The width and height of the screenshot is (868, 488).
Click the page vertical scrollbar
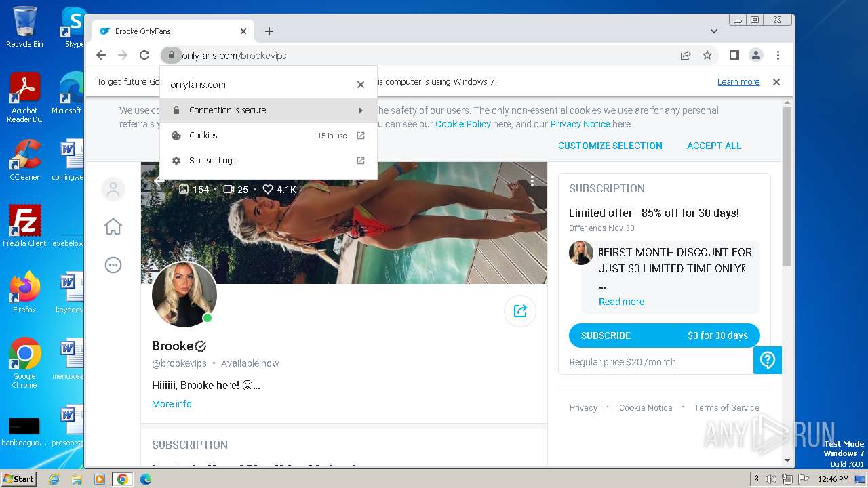(787, 186)
